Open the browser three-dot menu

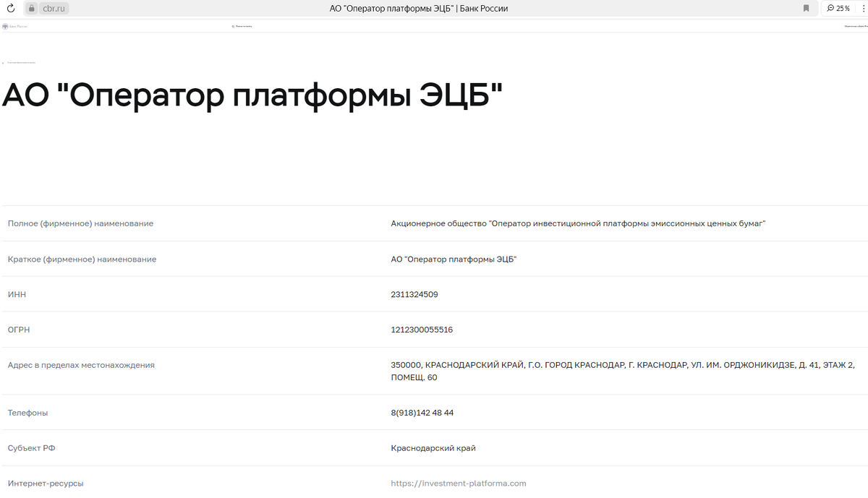click(864, 8)
